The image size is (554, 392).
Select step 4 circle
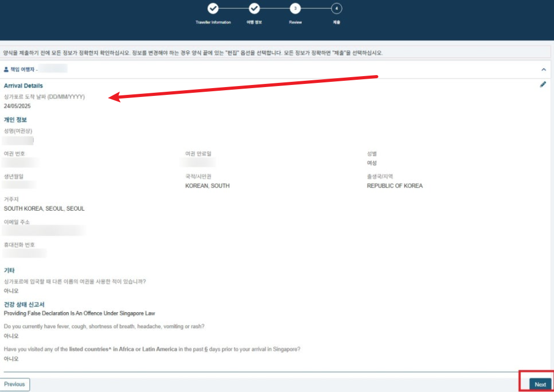pyautogui.click(x=336, y=8)
